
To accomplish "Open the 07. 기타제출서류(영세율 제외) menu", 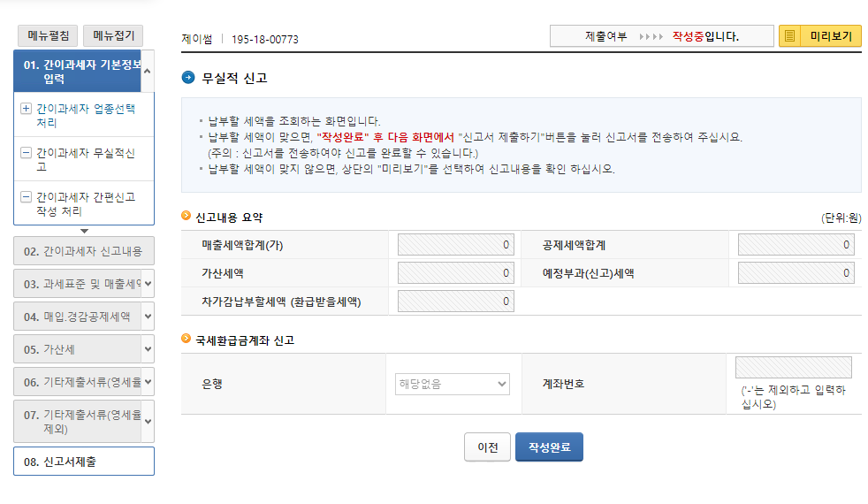I will 78,422.
